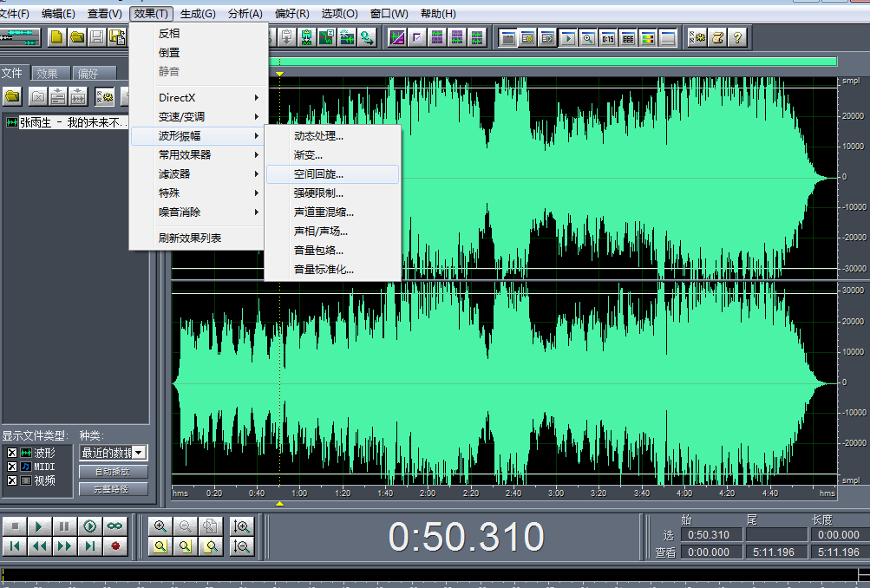
Task: Pause playback with the pause button
Action: [64, 526]
